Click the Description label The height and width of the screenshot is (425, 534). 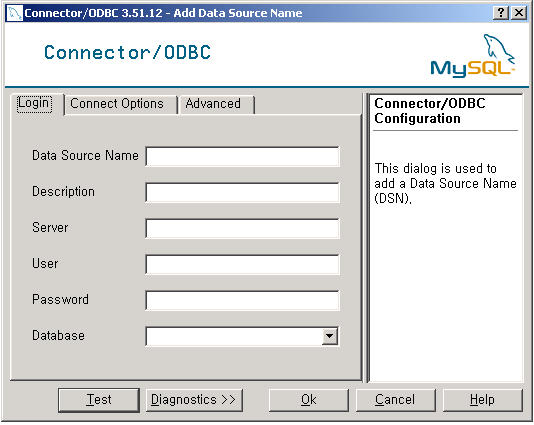[63, 192]
